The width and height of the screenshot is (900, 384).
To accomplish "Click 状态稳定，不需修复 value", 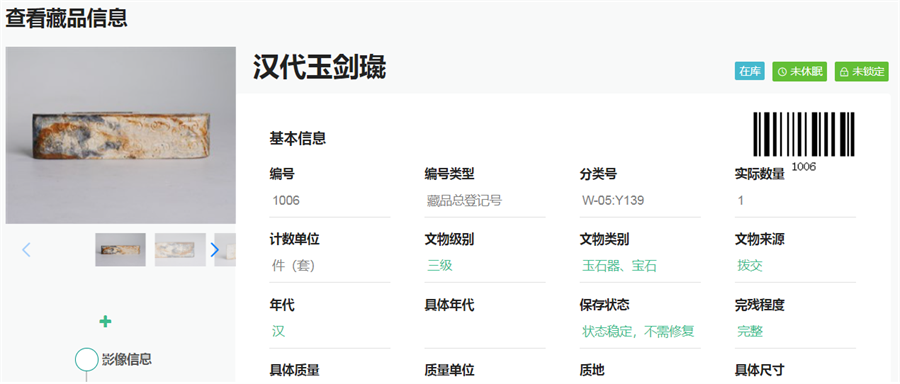I will 638,332.
